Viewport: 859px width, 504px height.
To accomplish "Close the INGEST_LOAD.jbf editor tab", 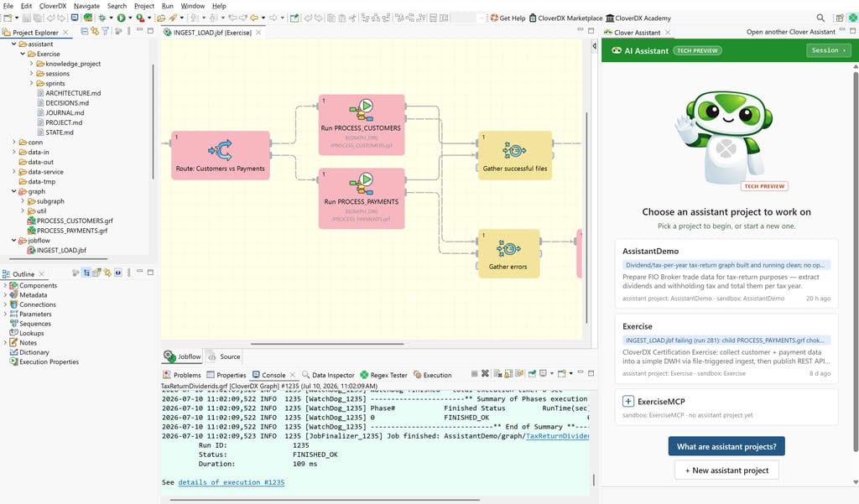I will click(x=258, y=33).
